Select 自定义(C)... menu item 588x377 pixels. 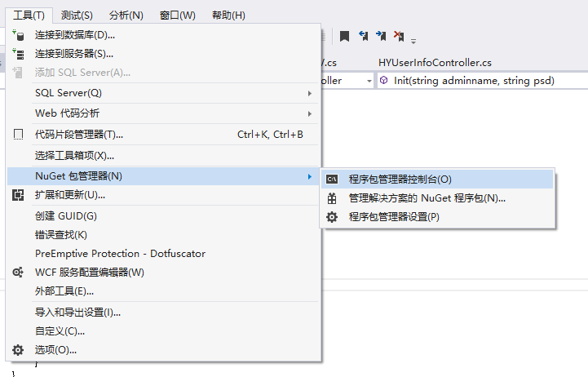(163, 331)
